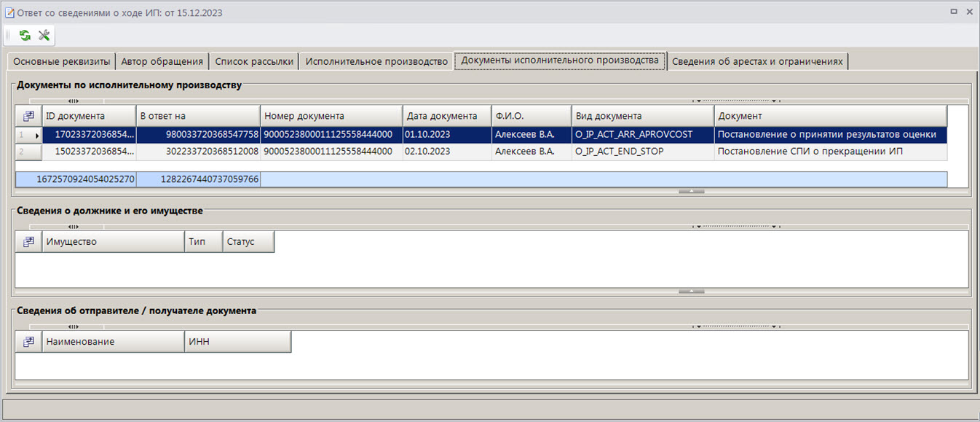
Task: Open the wrench and screwdriver settings tool
Action: pos(44,36)
